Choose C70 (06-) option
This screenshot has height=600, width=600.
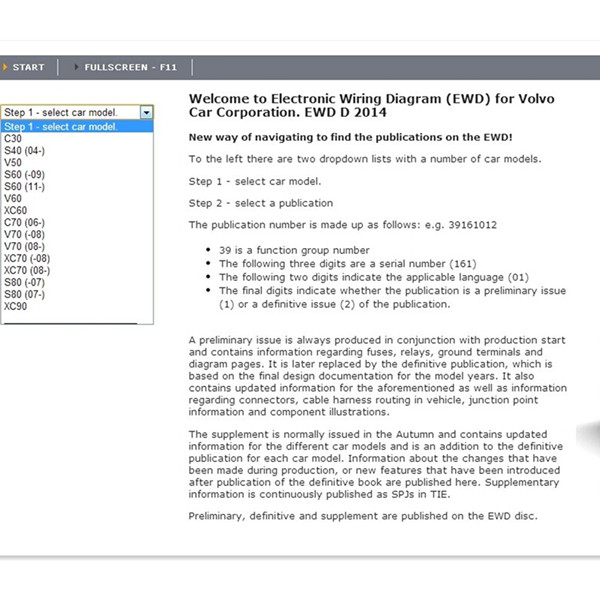23,223
